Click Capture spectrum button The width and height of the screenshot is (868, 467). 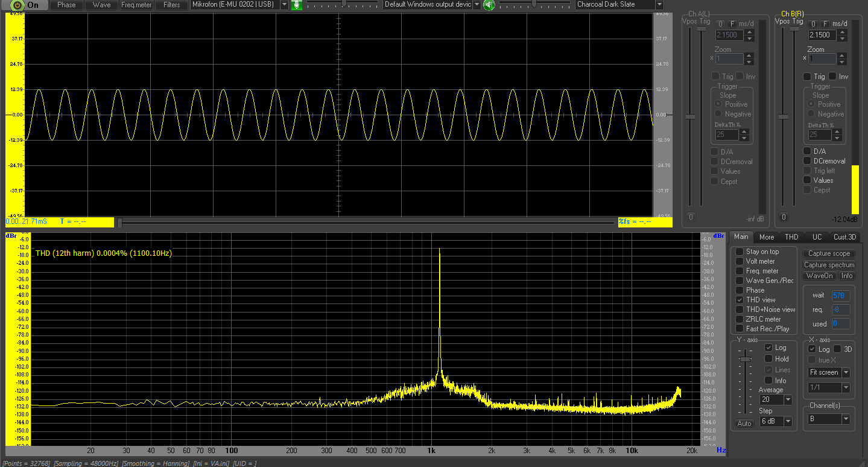[829, 265]
